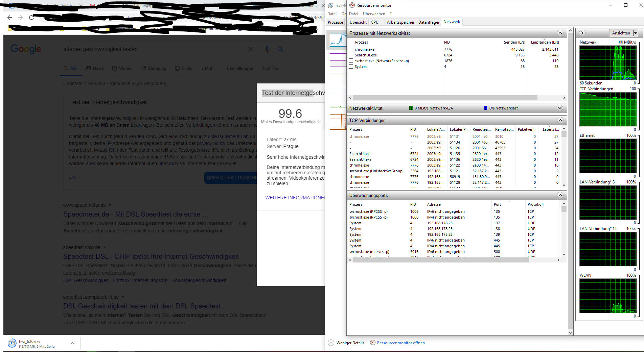Open Google Einstellungen

(x=240, y=69)
